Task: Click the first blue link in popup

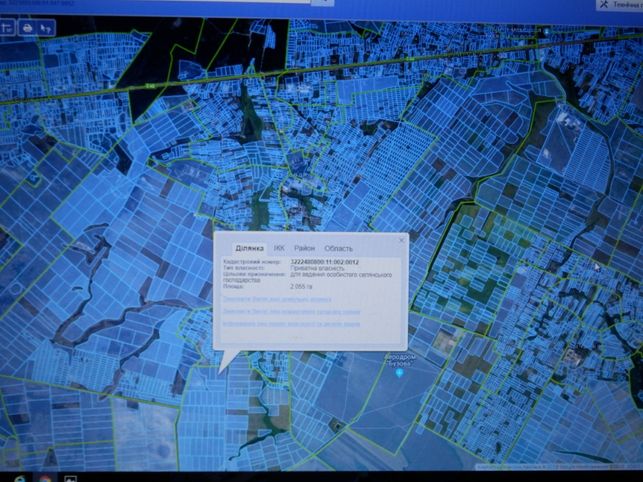Action: (277, 299)
